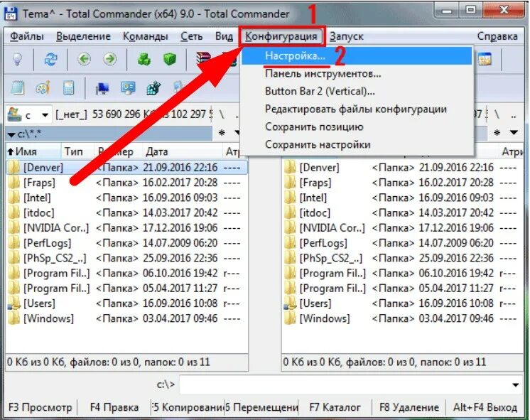The height and width of the screenshot is (420, 530).
Task: Expand the triangle before the c:\*.* path
Action: point(11,135)
